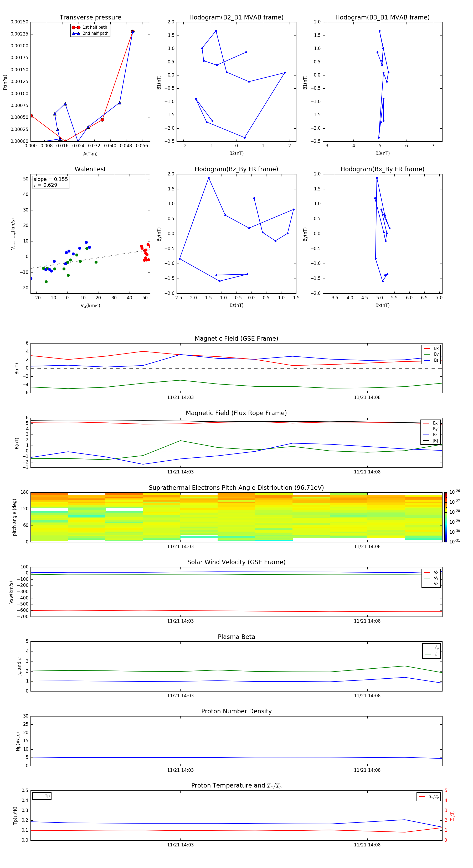Click the highest By point in Bz_By hodogram

tap(208, 178)
